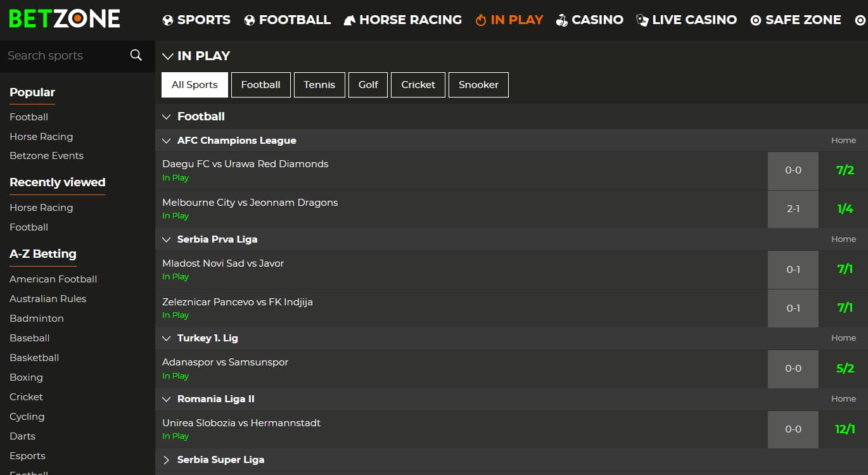Click the Live Casino cards icon
868x475 pixels.
(642, 20)
